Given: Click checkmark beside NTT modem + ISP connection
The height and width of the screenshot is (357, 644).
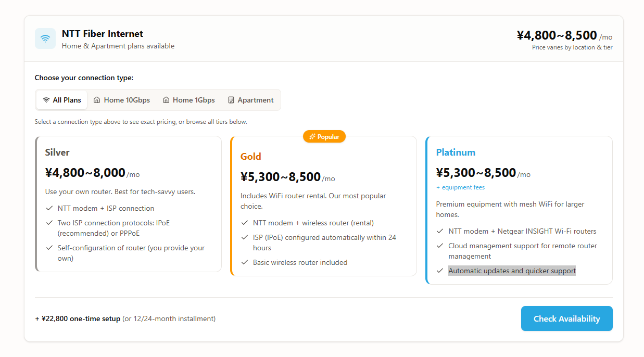Looking at the screenshot, I should 49,208.
